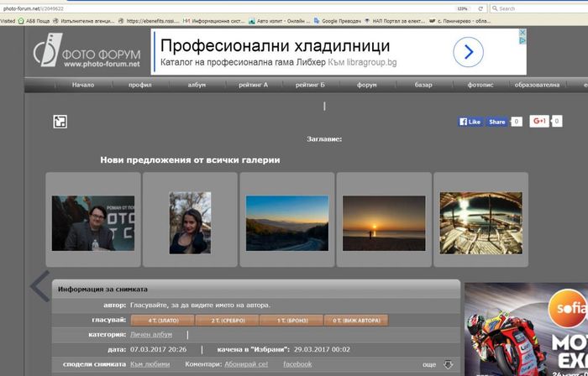Viewport: 588px width, 376px height.
Task: Open the 'рейтинг А' menu item
Action: click(x=253, y=85)
